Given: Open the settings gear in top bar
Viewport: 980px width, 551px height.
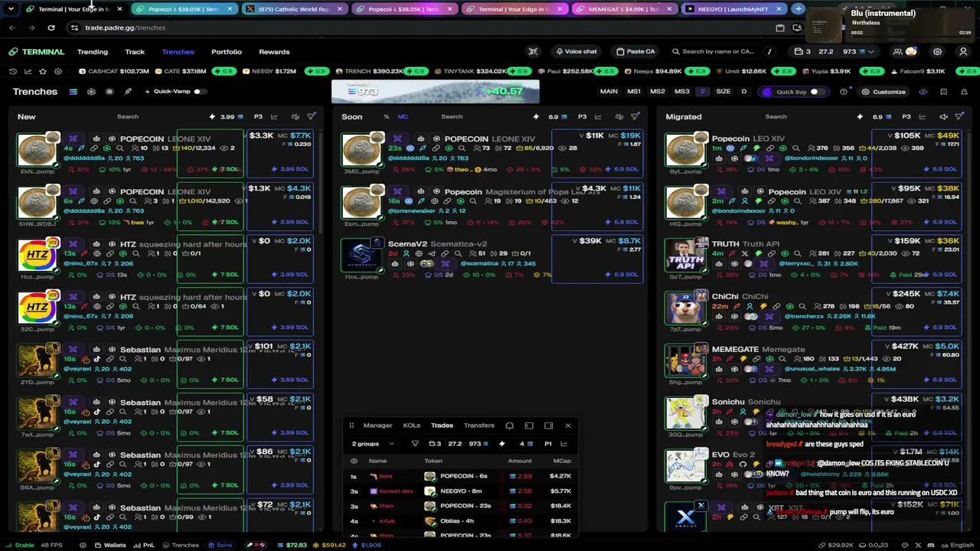Looking at the screenshot, I should pyautogui.click(x=937, y=52).
